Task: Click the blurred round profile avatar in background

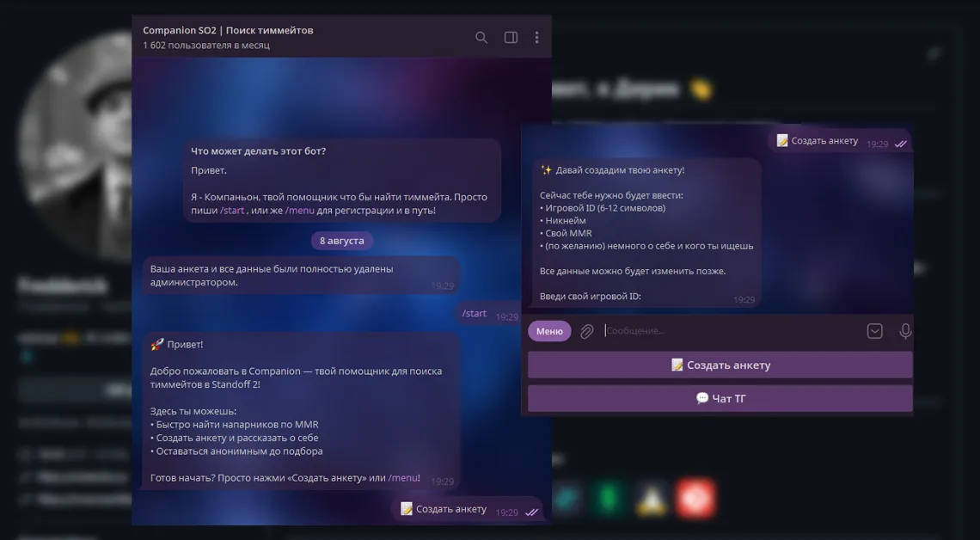Action: pos(75,147)
